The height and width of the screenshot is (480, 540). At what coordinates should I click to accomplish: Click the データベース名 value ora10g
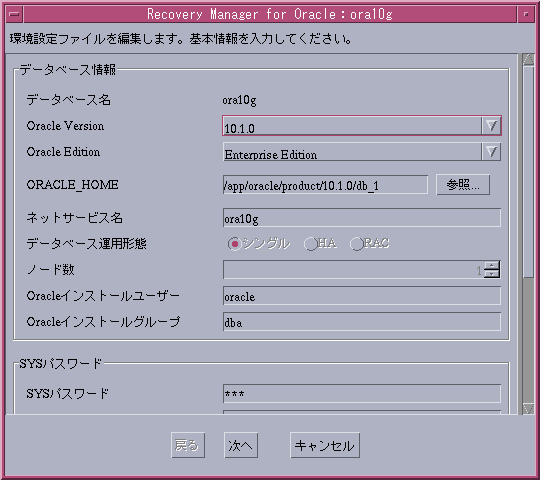pyautogui.click(x=239, y=100)
